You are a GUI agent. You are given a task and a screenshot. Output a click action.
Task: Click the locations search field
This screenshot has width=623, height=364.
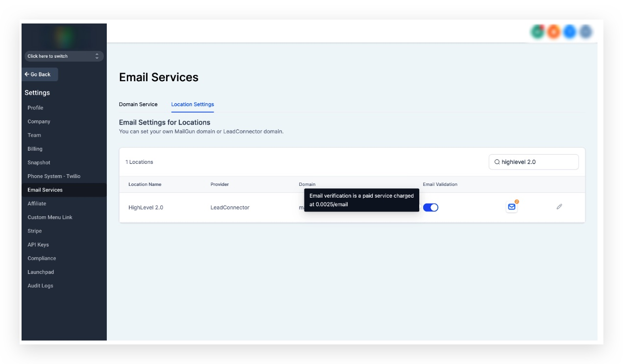click(x=534, y=162)
